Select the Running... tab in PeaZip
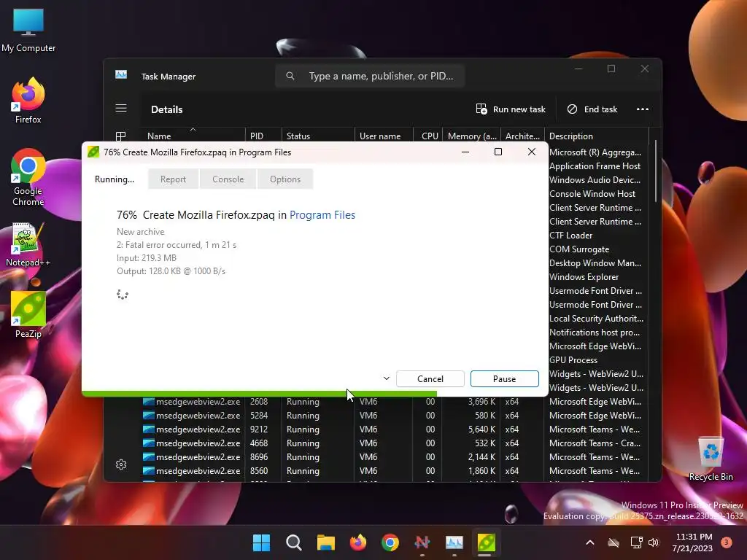Image resolution: width=747 pixels, height=560 pixels. (115, 179)
